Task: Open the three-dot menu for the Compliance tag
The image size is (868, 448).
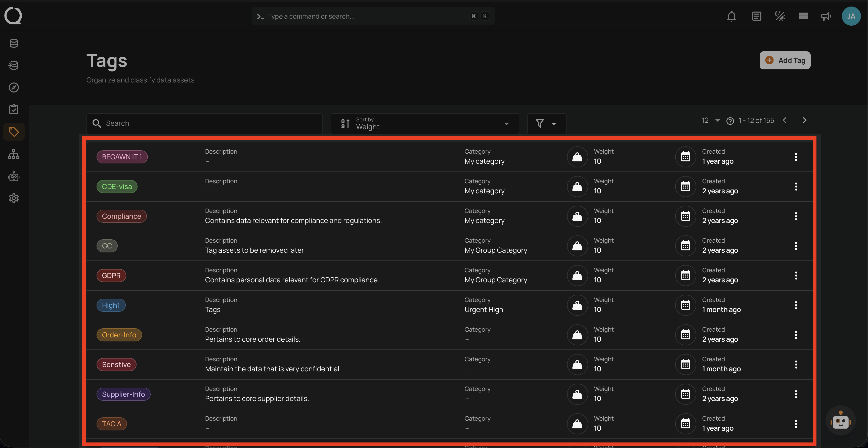Action: [x=796, y=216]
